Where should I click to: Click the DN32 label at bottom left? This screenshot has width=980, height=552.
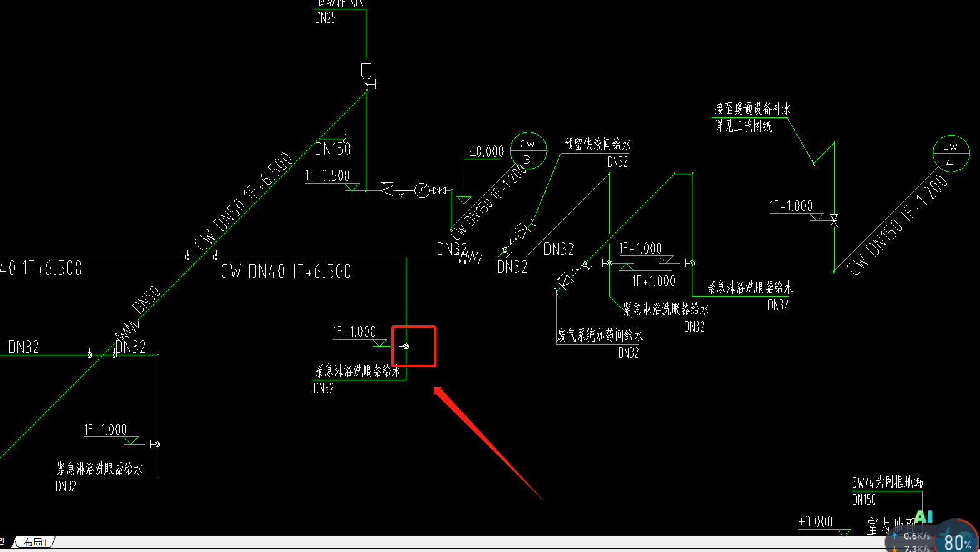(x=66, y=486)
